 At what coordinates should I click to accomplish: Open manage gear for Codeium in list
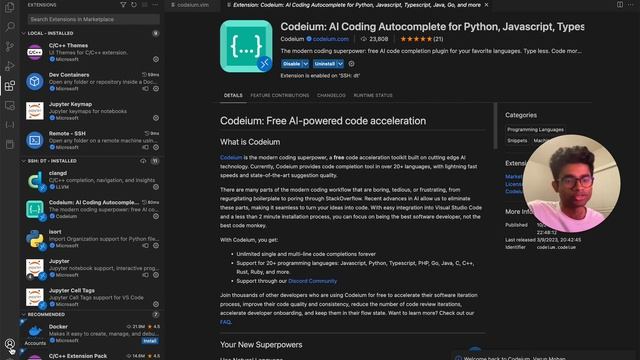click(x=156, y=216)
